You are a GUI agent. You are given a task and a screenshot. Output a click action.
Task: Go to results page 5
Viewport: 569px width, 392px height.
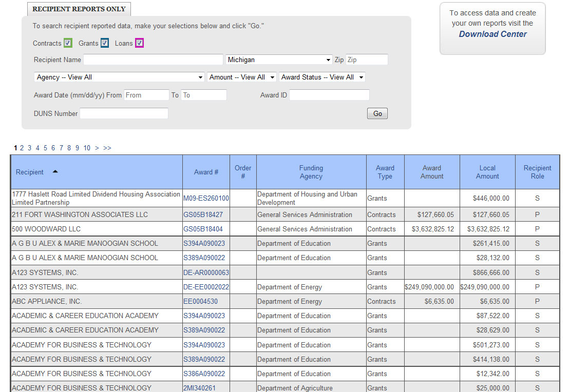point(45,148)
